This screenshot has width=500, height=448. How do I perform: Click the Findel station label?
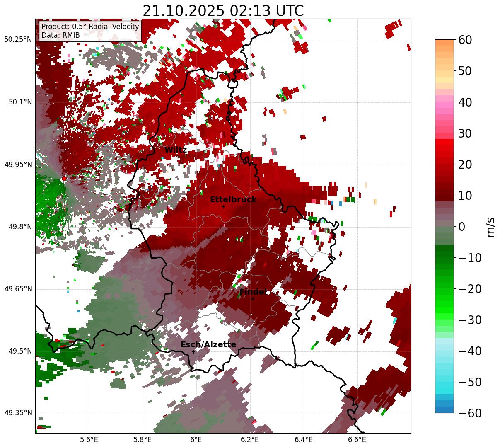(x=253, y=292)
